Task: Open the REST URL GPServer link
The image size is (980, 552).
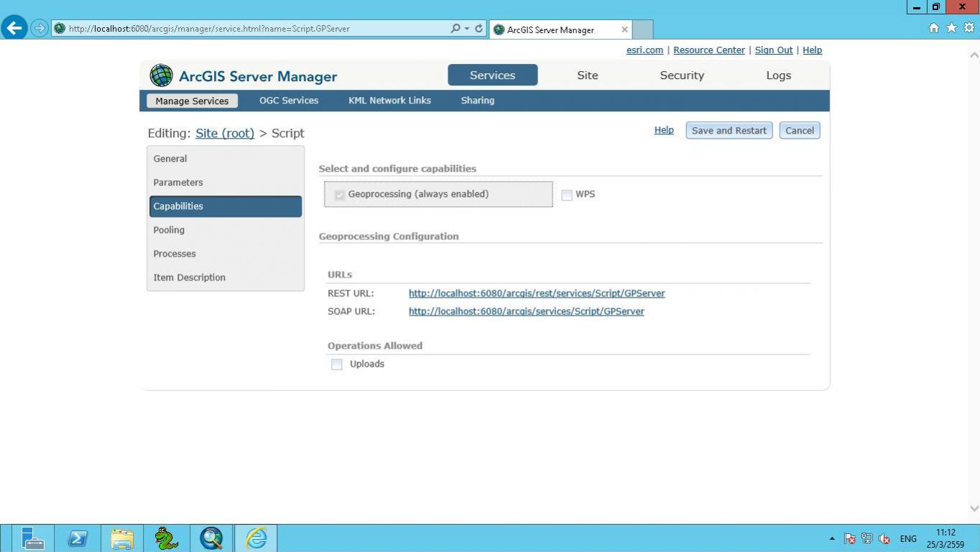Action: pyautogui.click(x=537, y=293)
